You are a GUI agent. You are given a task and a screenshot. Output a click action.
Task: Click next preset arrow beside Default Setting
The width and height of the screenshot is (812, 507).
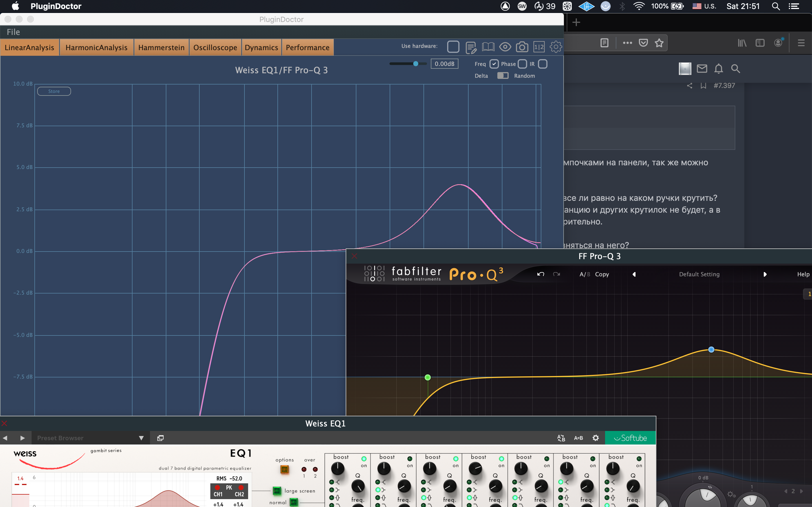click(x=765, y=274)
